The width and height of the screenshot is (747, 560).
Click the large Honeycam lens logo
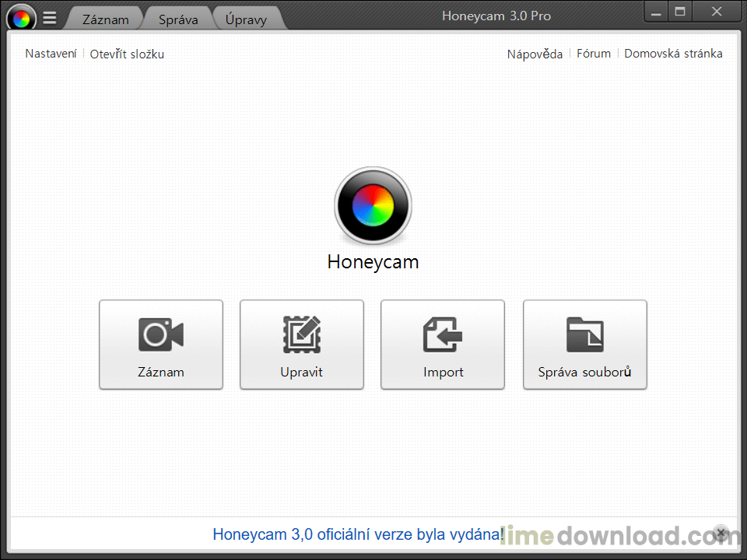pyautogui.click(x=373, y=206)
